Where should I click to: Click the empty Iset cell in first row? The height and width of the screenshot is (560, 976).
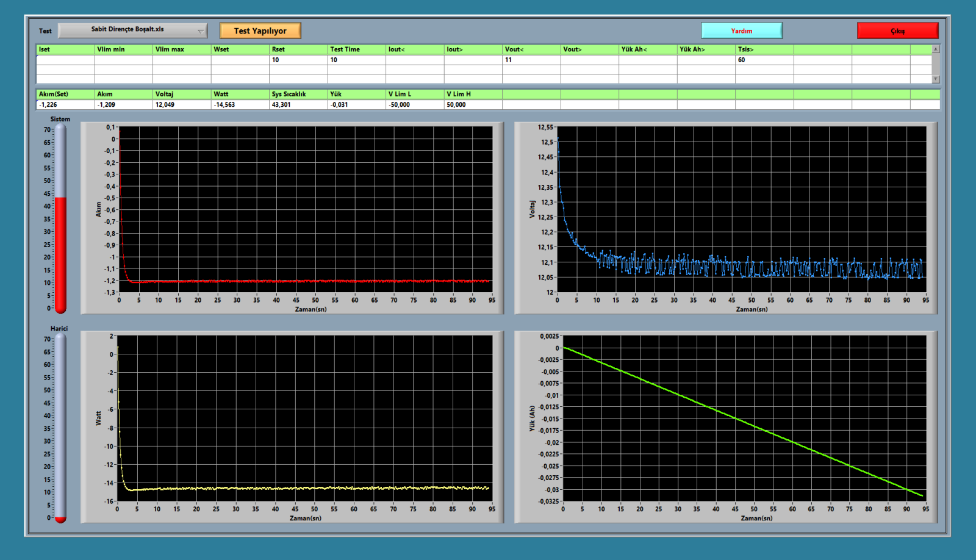click(x=65, y=60)
